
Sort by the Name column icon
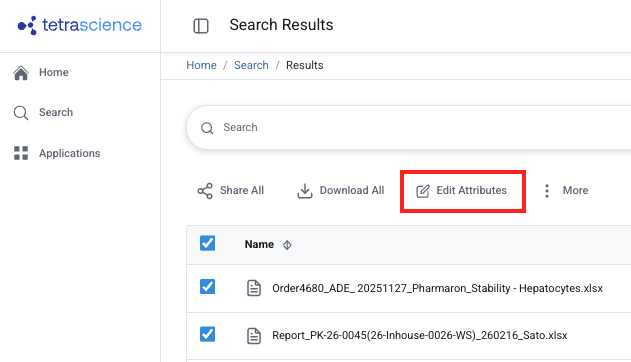[x=287, y=245]
